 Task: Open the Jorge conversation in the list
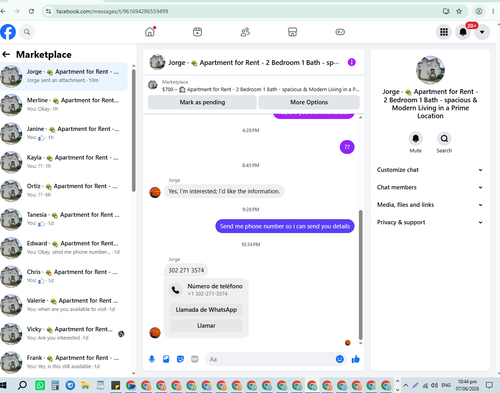pyautogui.click(x=64, y=76)
